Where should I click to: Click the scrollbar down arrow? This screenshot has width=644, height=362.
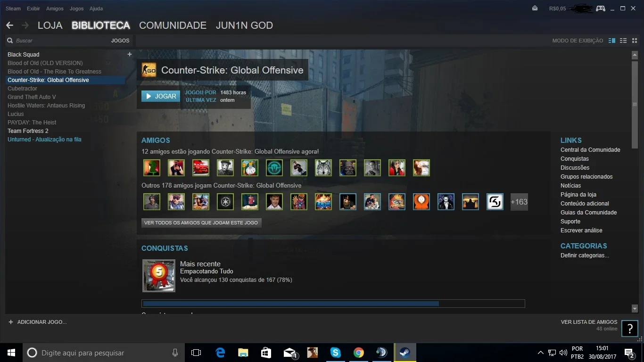[x=635, y=308]
